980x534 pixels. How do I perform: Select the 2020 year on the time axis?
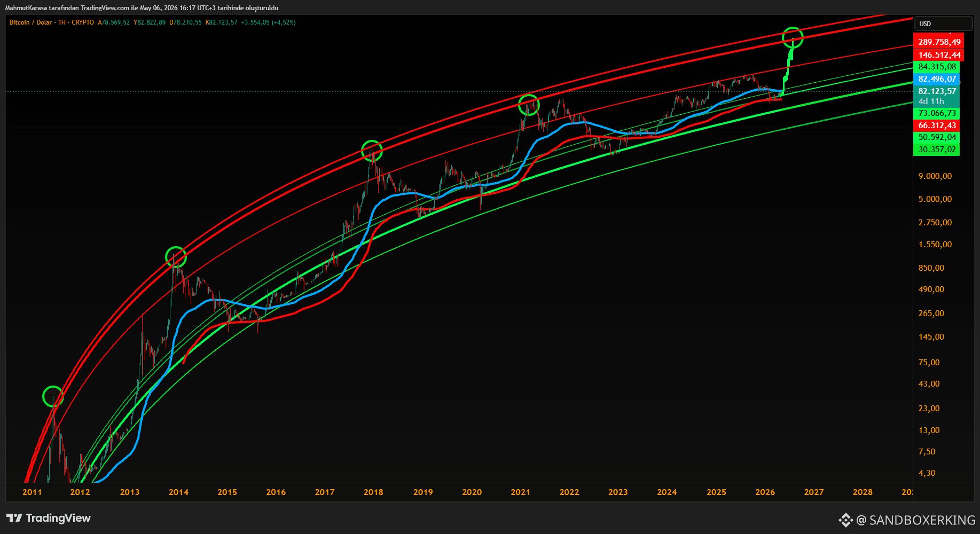click(x=472, y=492)
